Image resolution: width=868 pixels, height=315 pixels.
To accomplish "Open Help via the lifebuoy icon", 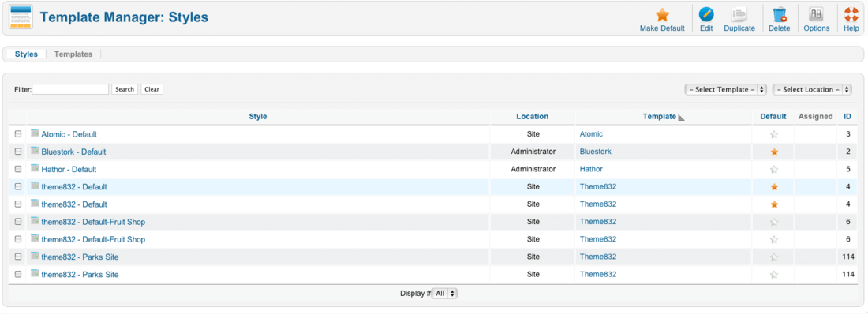I will (x=851, y=15).
